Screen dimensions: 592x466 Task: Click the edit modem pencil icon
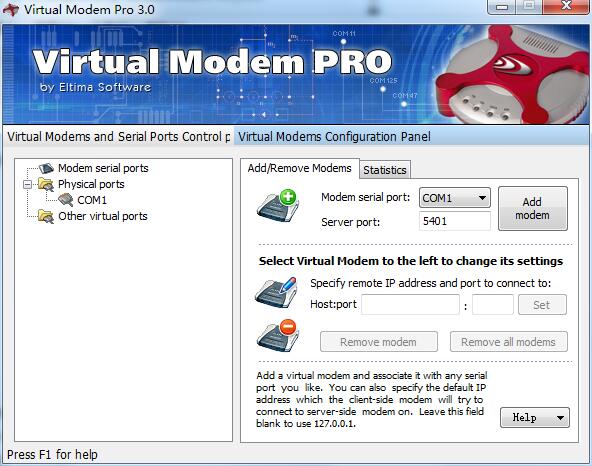pos(277,293)
